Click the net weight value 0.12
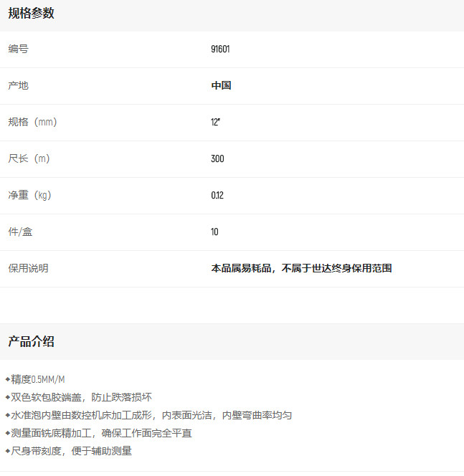464x476 pixels. [x=217, y=195]
